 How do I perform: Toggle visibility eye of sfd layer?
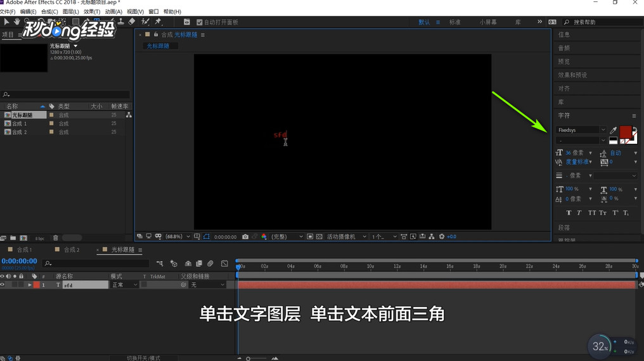click(x=3, y=285)
